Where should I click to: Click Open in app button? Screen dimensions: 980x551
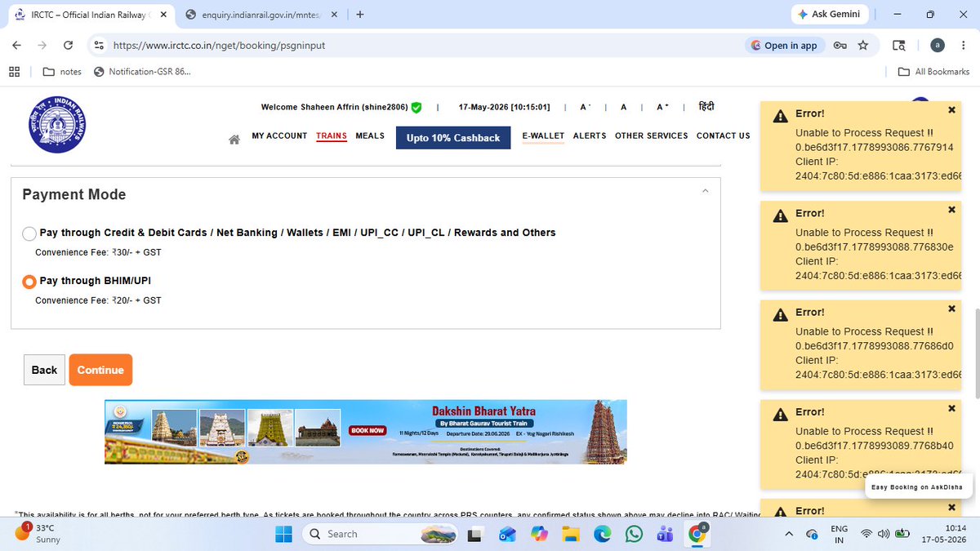(783, 46)
